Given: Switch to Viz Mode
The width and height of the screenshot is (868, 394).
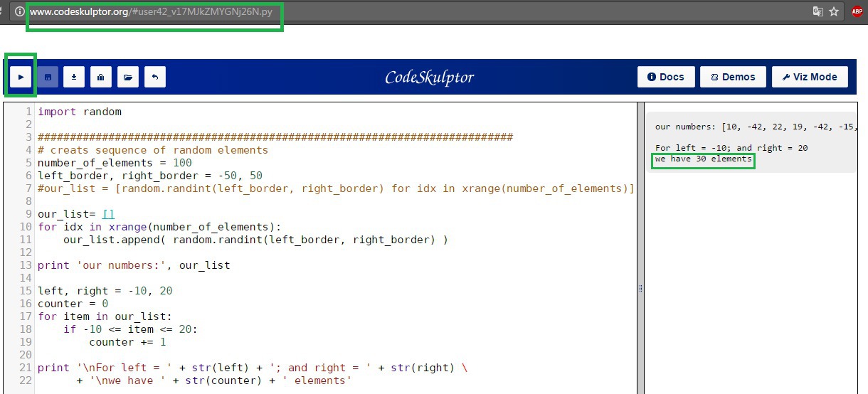Looking at the screenshot, I should 810,77.
